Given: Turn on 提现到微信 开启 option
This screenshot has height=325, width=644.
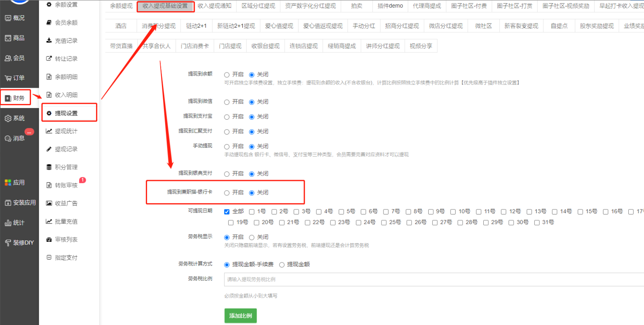Looking at the screenshot, I should point(227,102).
